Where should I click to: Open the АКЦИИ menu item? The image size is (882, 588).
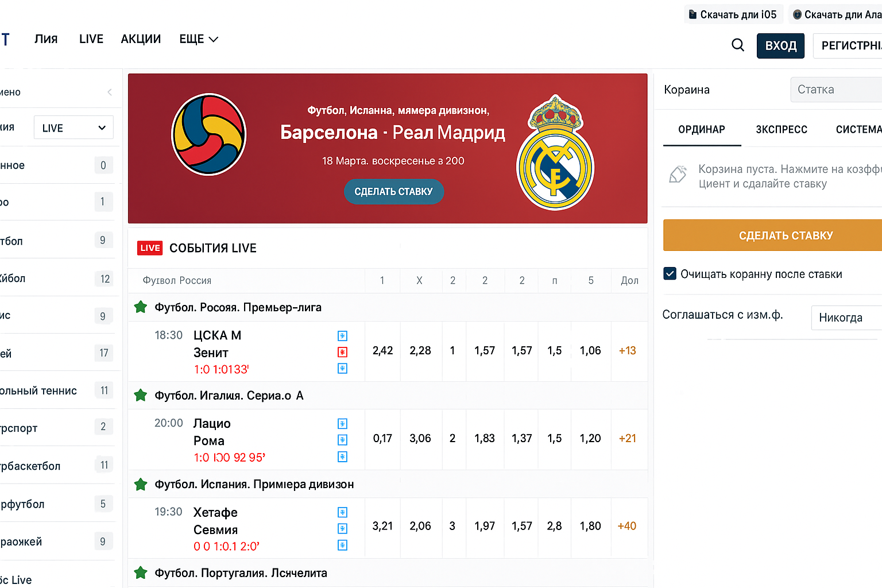pyautogui.click(x=141, y=39)
